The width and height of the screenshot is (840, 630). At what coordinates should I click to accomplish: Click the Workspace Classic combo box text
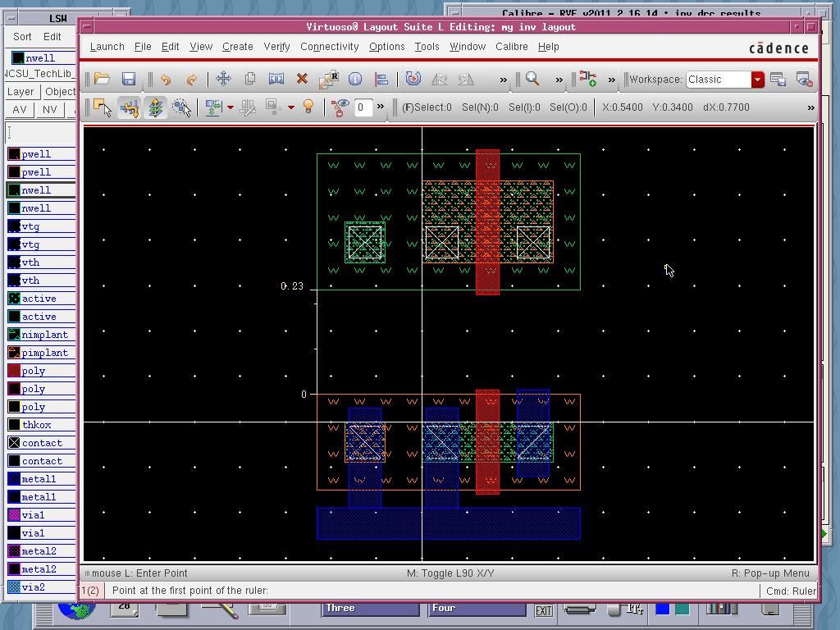(719, 80)
